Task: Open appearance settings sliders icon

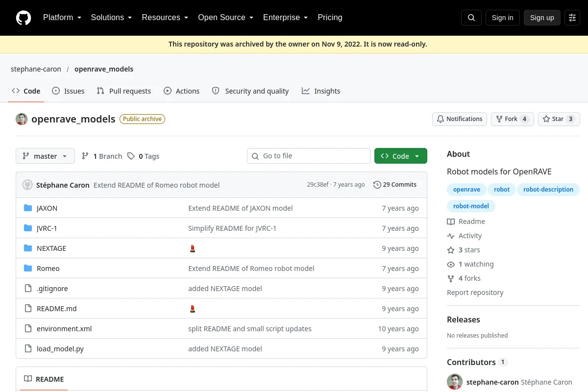Action: (572, 18)
